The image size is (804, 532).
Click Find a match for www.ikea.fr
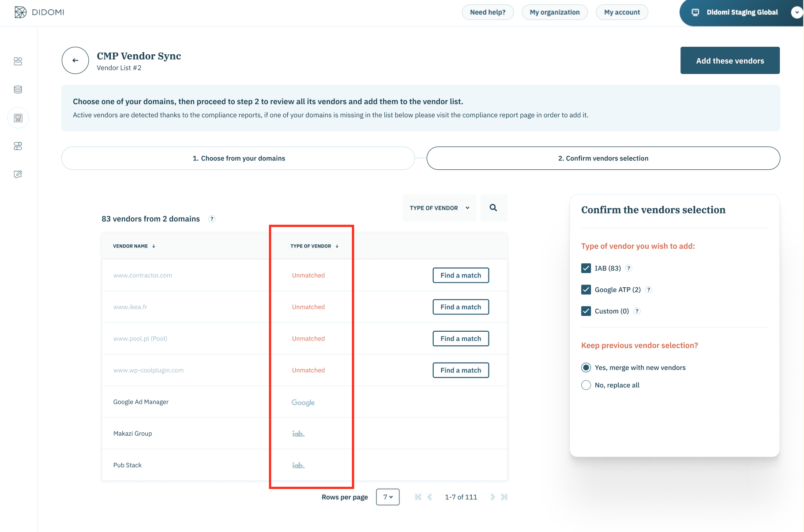pyautogui.click(x=460, y=307)
